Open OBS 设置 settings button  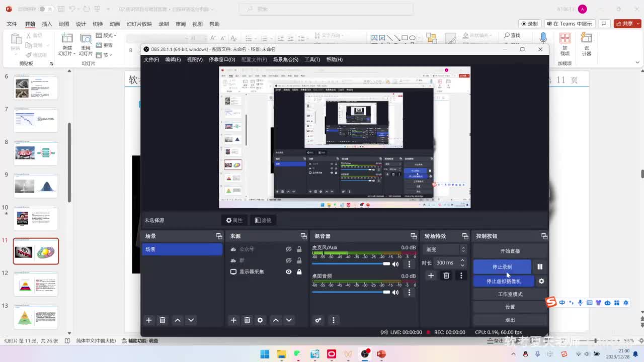pyautogui.click(x=510, y=307)
